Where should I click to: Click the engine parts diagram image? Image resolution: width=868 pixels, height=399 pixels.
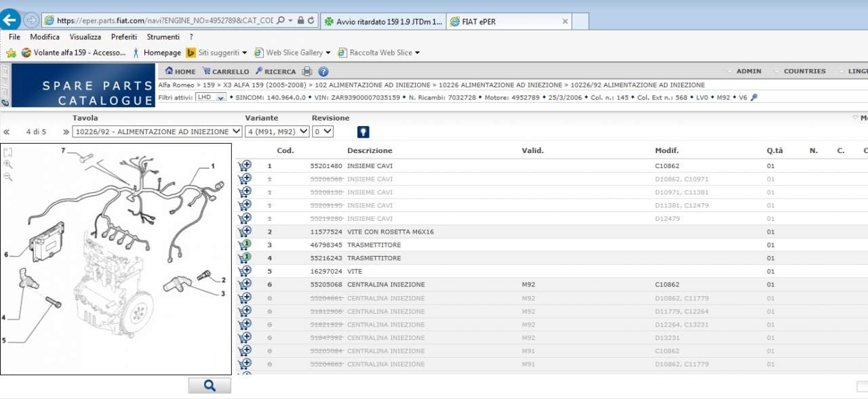(x=115, y=259)
